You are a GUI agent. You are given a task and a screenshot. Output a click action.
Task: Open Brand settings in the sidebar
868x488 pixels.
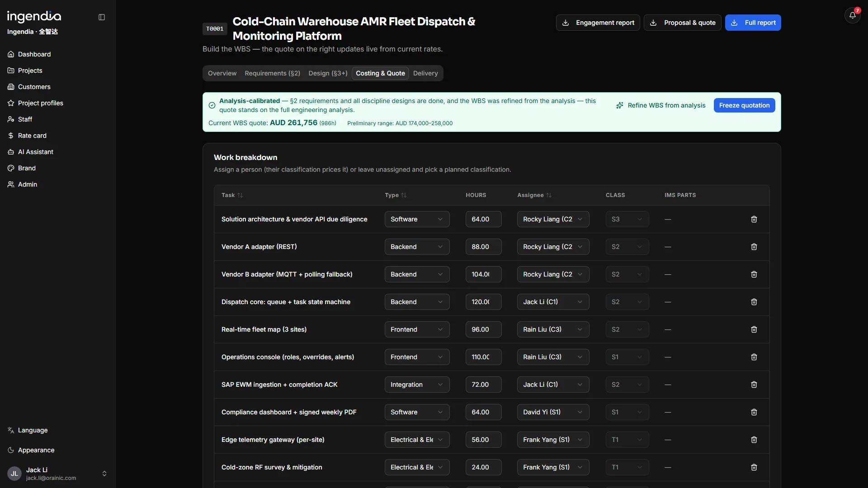pyautogui.click(x=27, y=168)
